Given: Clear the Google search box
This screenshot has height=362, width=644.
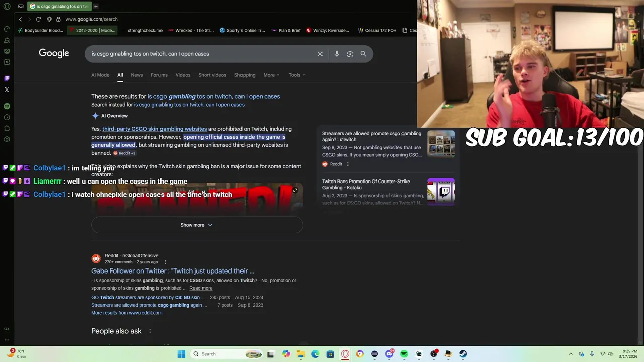Looking at the screenshot, I should tap(320, 54).
